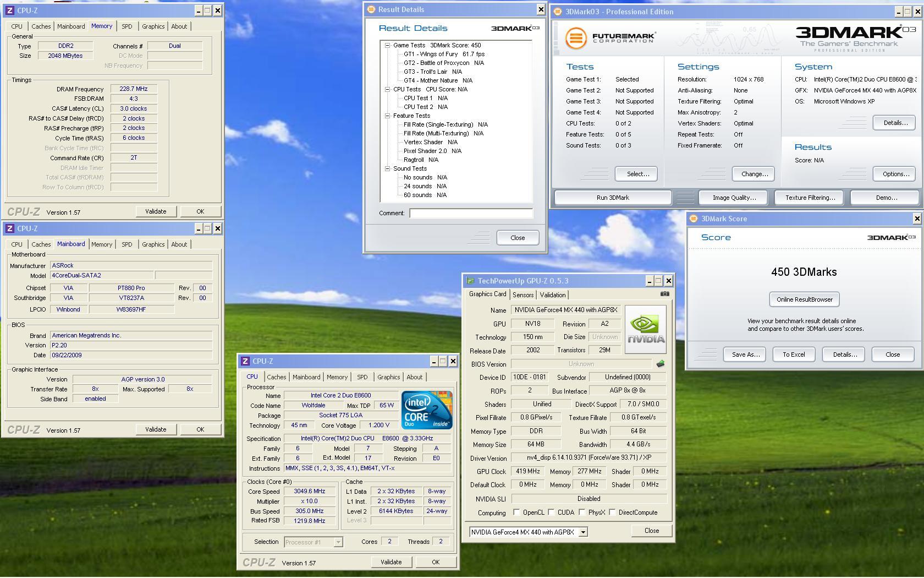
Task: Open the Processor #1 selection dropdown
Action: [x=338, y=542]
